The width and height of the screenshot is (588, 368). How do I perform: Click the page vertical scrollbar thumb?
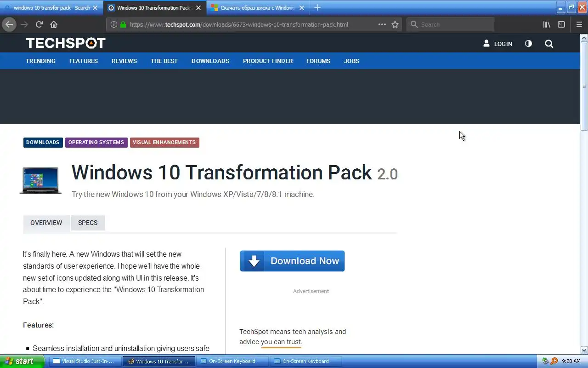point(584,86)
